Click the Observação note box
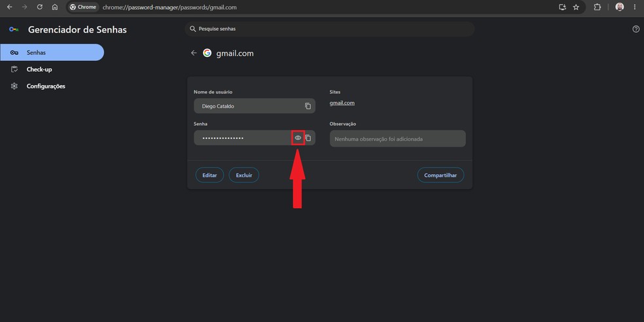 (397, 139)
